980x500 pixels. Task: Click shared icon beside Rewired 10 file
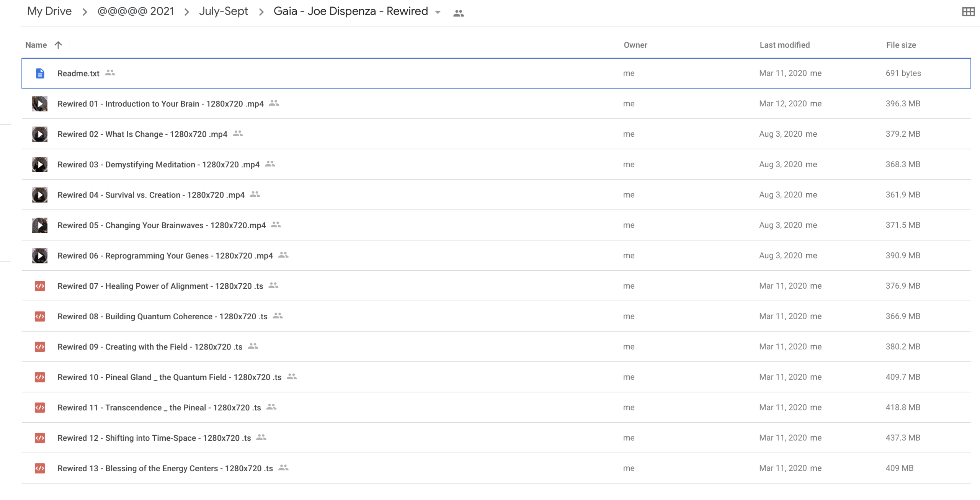(292, 377)
